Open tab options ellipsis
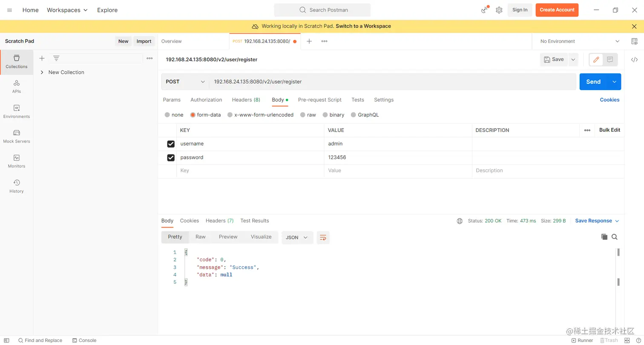644x345 pixels. point(324,41)
